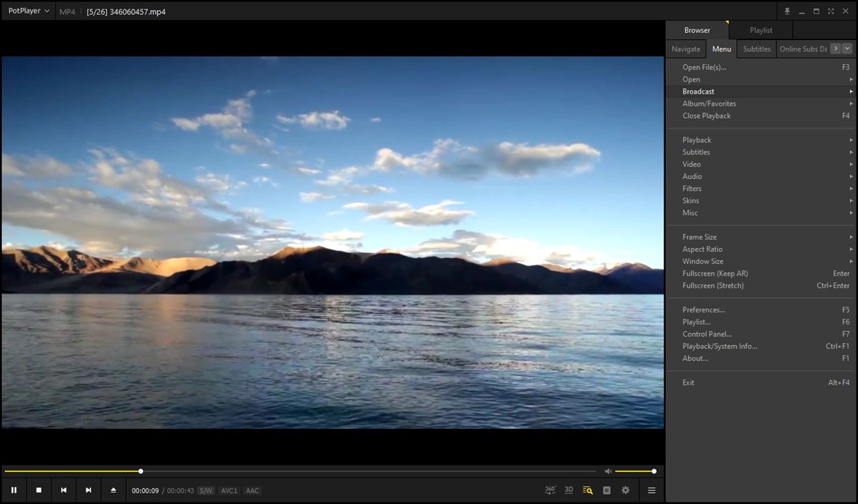The image size is (858, 504).
Task: Click the AAC audio codec badge
Action: (252, 490)
